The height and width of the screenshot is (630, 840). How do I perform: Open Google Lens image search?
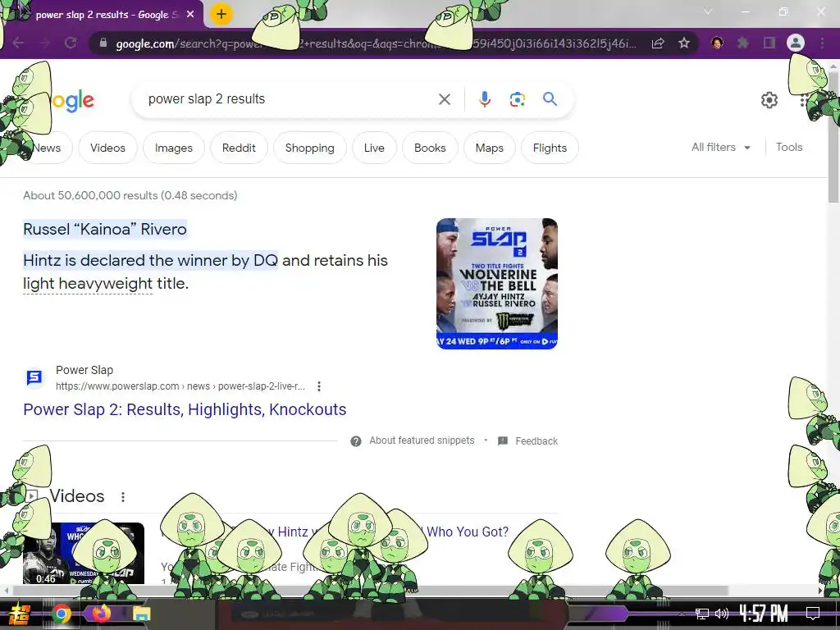click(x=517, y=99)
